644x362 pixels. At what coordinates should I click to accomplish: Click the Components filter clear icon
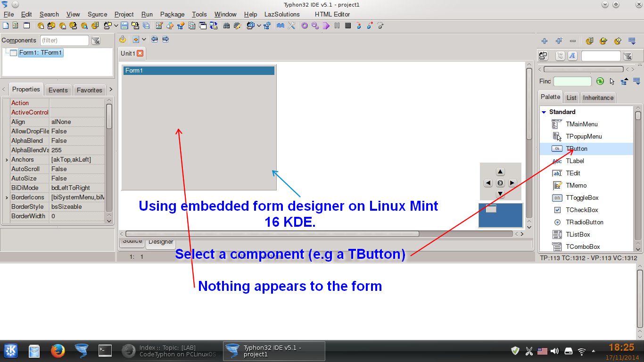96,41
